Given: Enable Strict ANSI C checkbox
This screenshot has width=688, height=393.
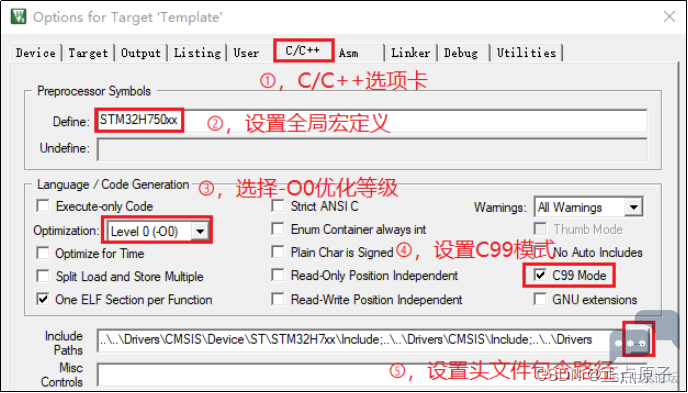Looking at the screenshot, I should click(278, 206).
